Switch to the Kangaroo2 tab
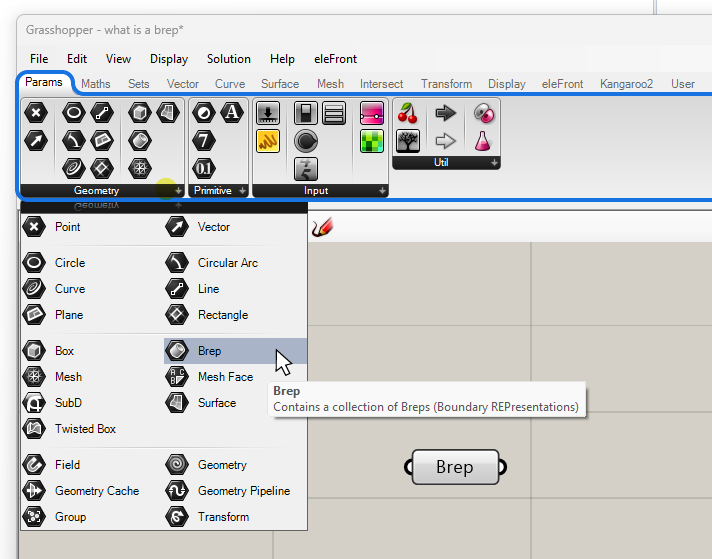 pyautogui.click(x=626, y=84)
